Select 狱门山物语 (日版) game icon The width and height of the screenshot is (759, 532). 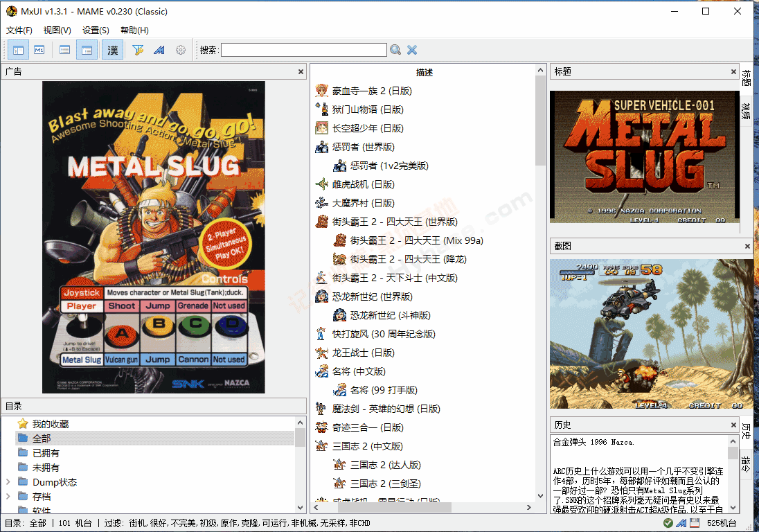tap(321, 109)
